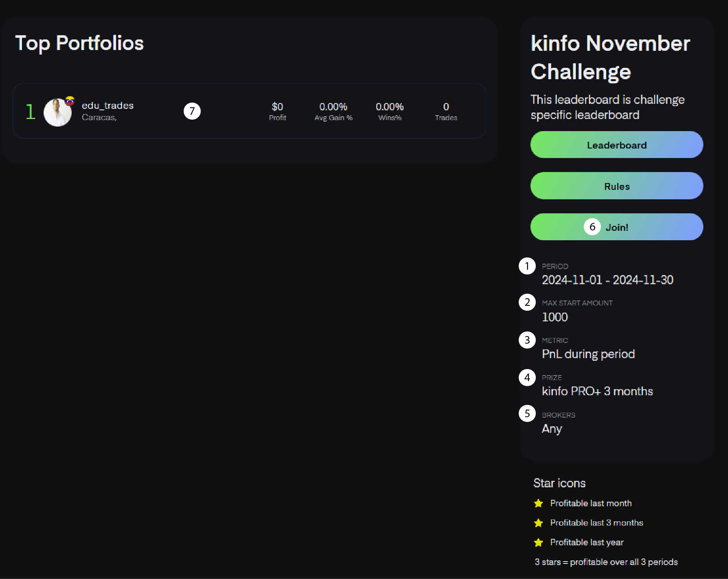Click the rank number 1 badge
728x579 pixels.
[x=30, y=111]
